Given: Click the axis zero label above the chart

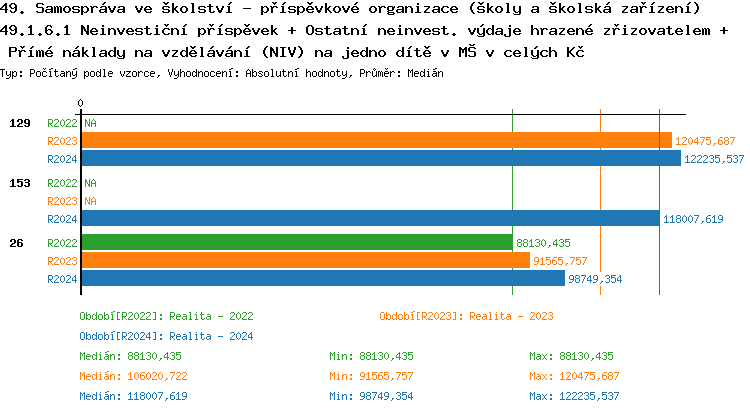Looking at the screenshot, I should pos(80,102).
